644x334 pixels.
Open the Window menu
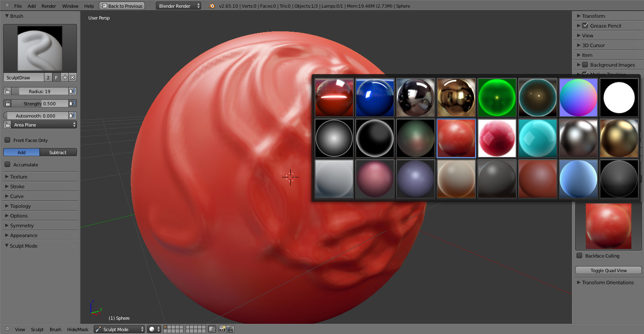(x=70, y=6)
